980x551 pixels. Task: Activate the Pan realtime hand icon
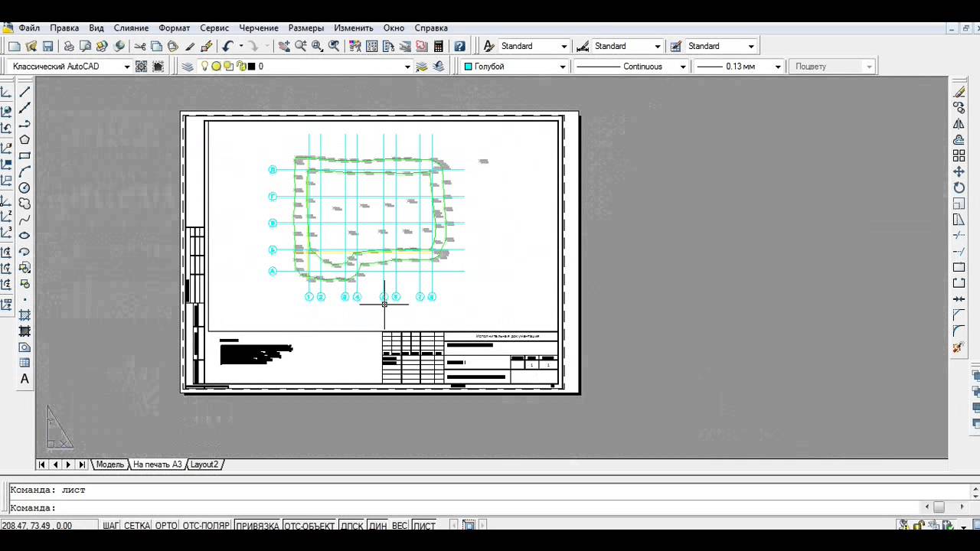(x=284, y=46)
